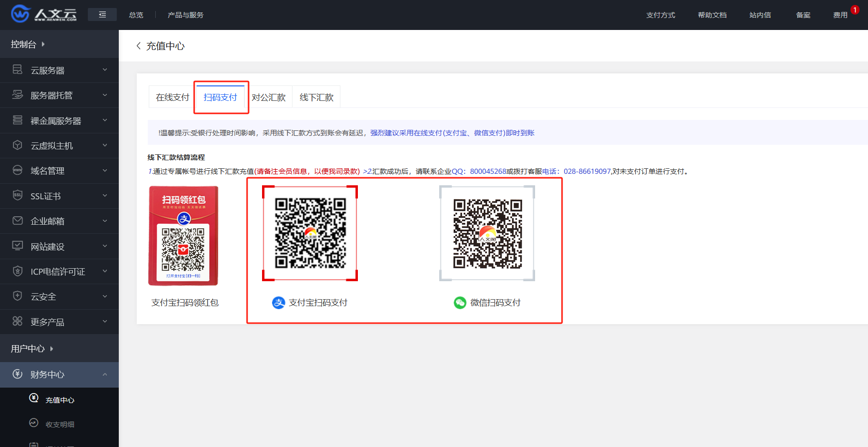Open the 对公汇款 tab
The width and height of the screenshot is (868, 447).
(x=269, y=97)
